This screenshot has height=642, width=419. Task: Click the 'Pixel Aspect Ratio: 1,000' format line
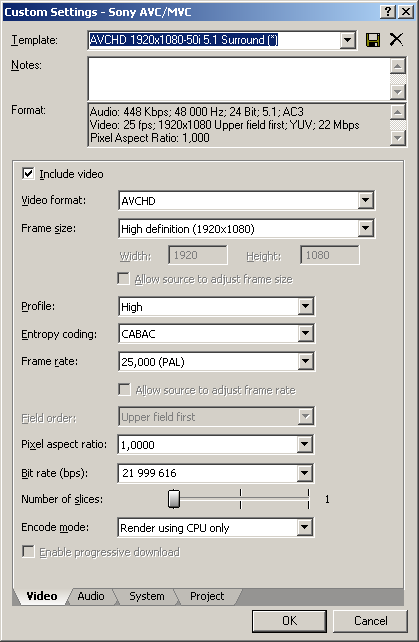tap(149, 138)
